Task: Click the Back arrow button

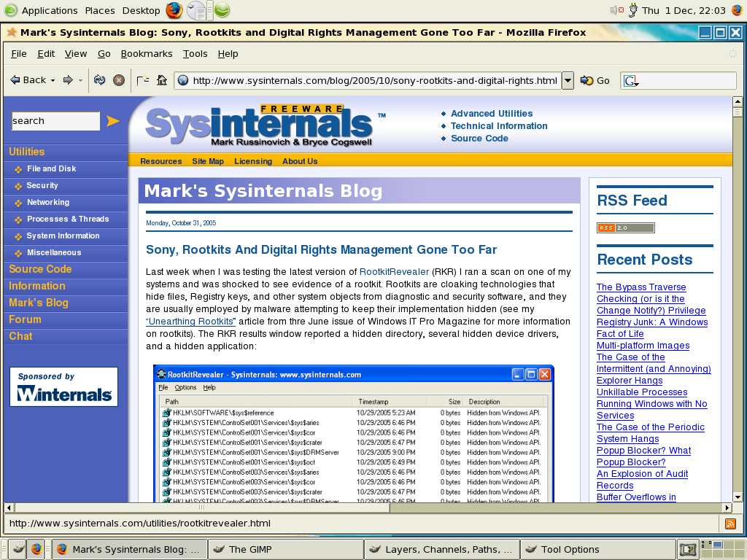Action: click(x=28, y=80)
